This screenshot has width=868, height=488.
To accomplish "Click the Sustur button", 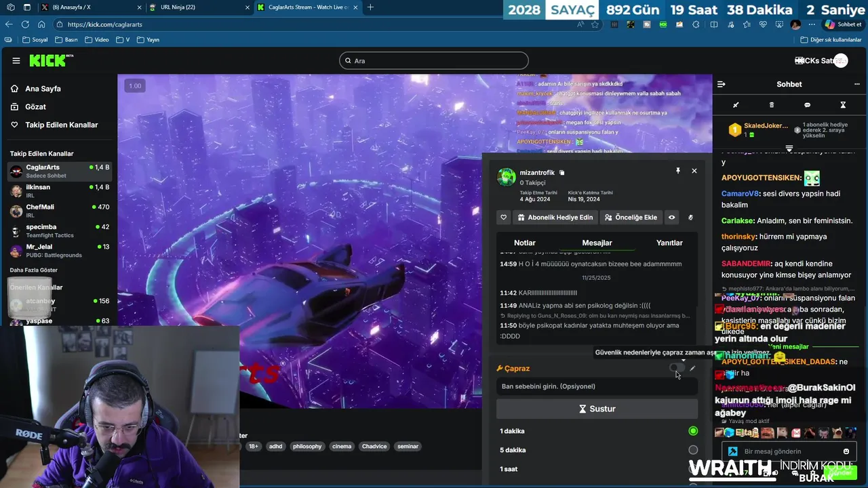I will coord(597,409).
